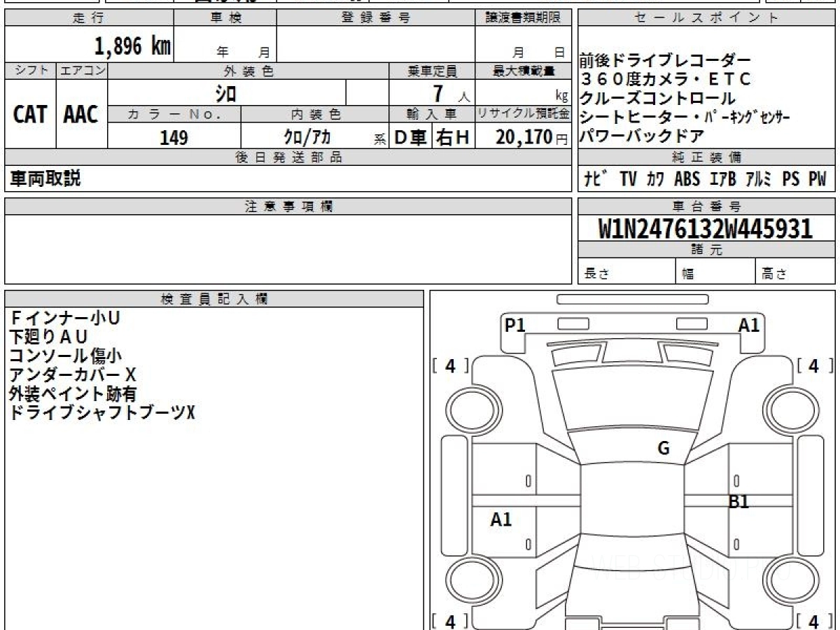840x630 pixels.
Task: Select the ドライブシャフトブーツX inspector note
Action: point(102,412)
